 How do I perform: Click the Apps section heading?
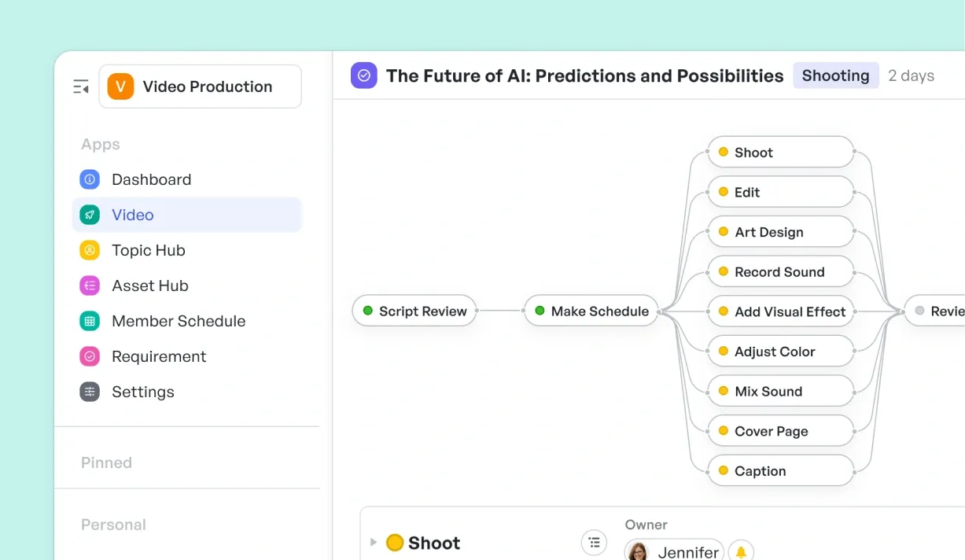pos(101,145)
